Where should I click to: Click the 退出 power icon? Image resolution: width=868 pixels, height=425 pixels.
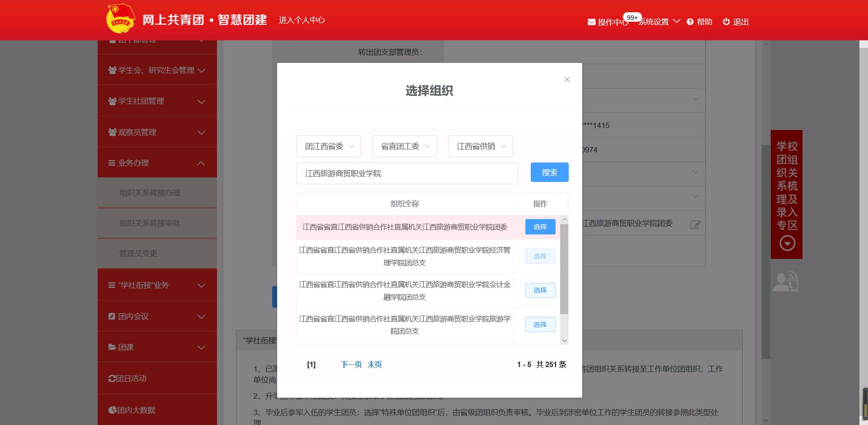coord(726,22)
